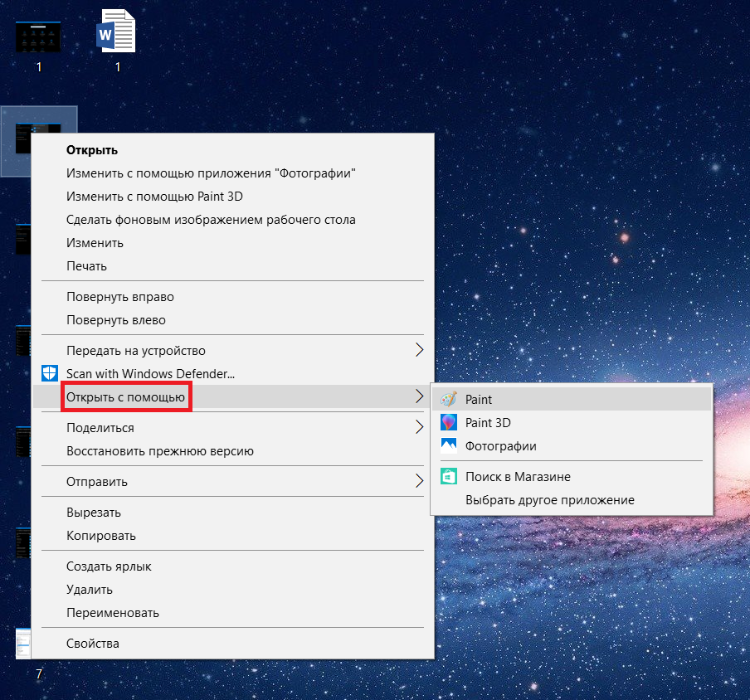This screenshot has width=750, height=700.
Task: Select the top-left screenshot file named 1
Action: [38, 36]
